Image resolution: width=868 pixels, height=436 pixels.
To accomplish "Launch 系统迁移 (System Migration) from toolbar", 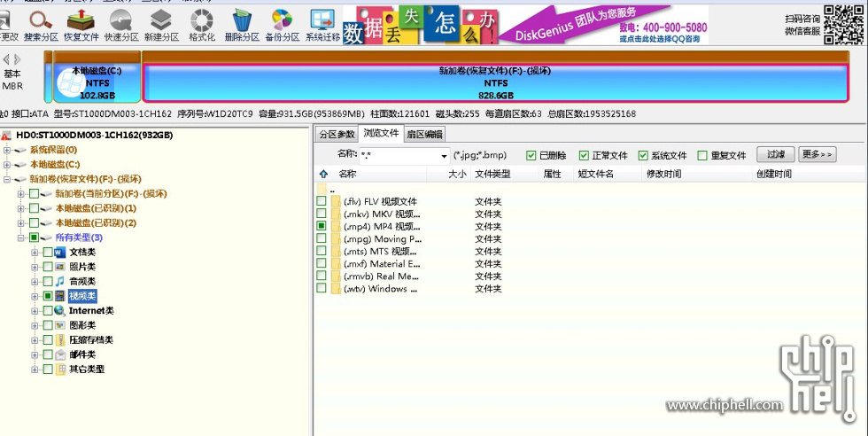I will pos(322,25).
